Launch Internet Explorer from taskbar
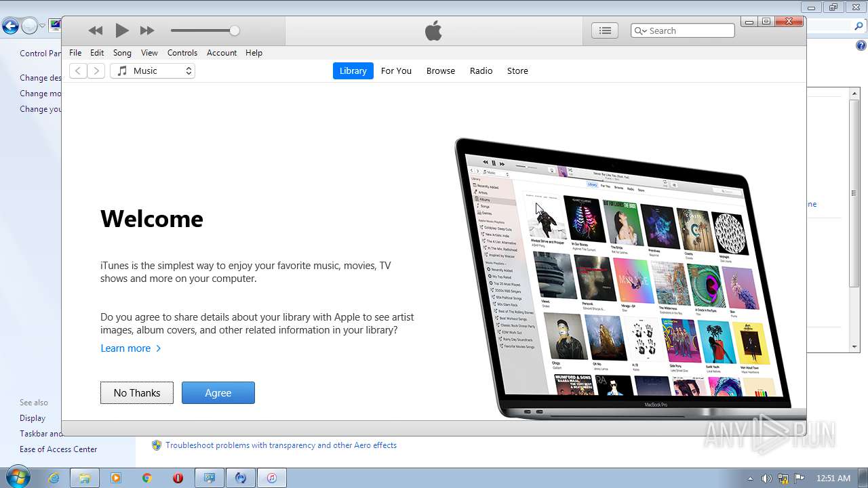The height and width of the screenshot is (488, 868). tap(54, 478)
